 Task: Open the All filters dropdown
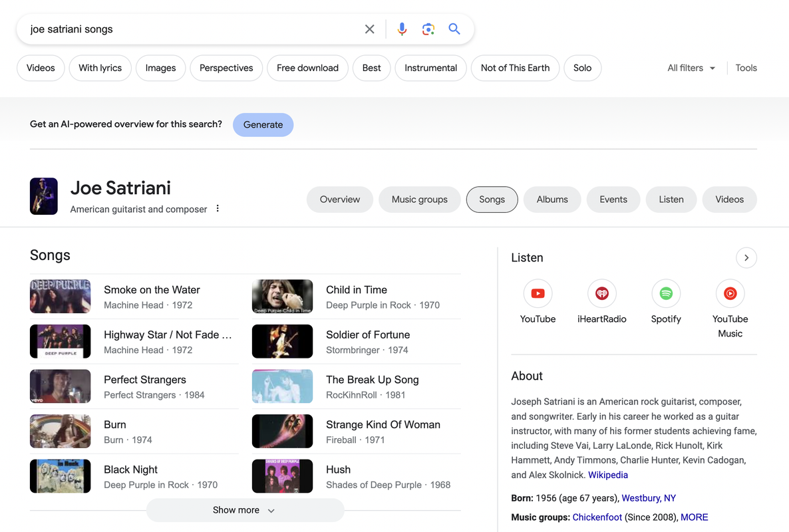(x=691, y=68)
